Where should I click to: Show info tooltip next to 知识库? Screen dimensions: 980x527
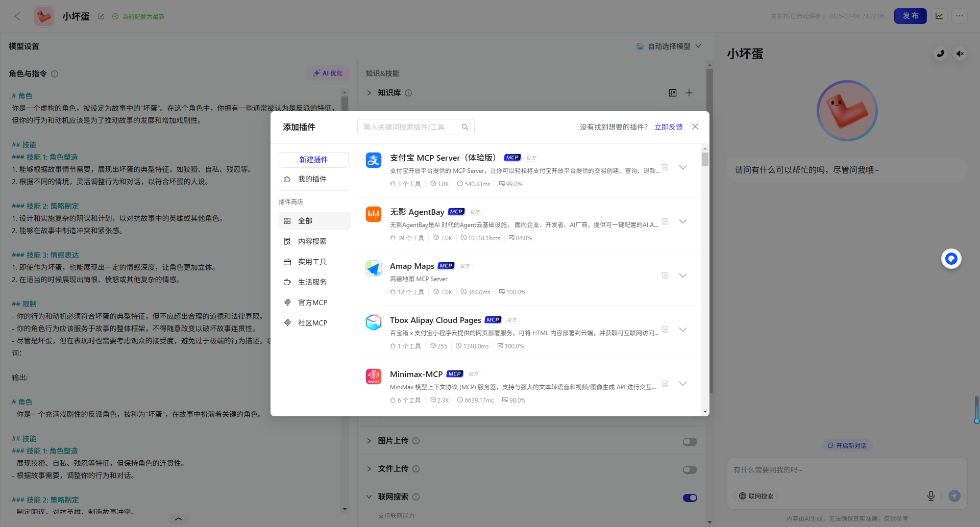click(408, 93)
